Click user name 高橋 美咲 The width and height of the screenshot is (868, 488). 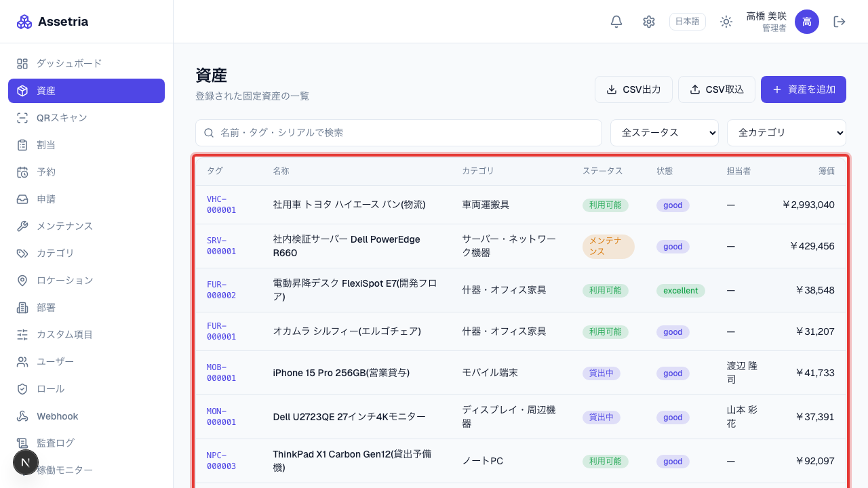click(766, 16)
